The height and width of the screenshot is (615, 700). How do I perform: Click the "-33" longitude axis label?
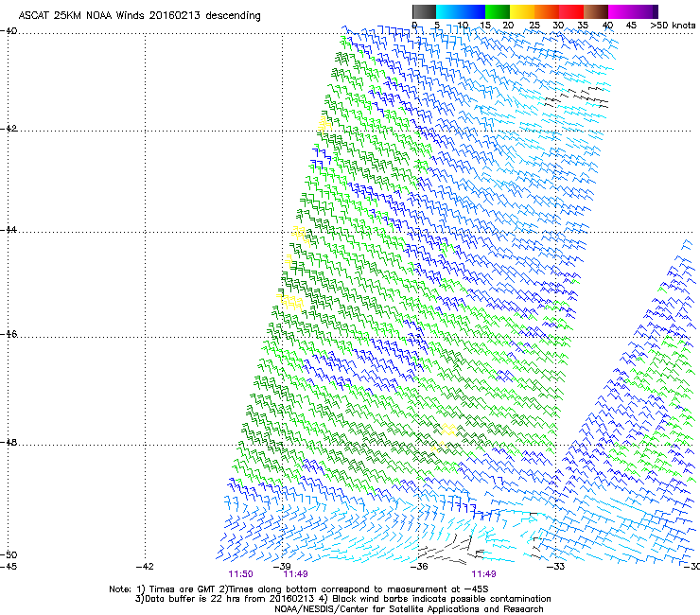click(555, 567)
